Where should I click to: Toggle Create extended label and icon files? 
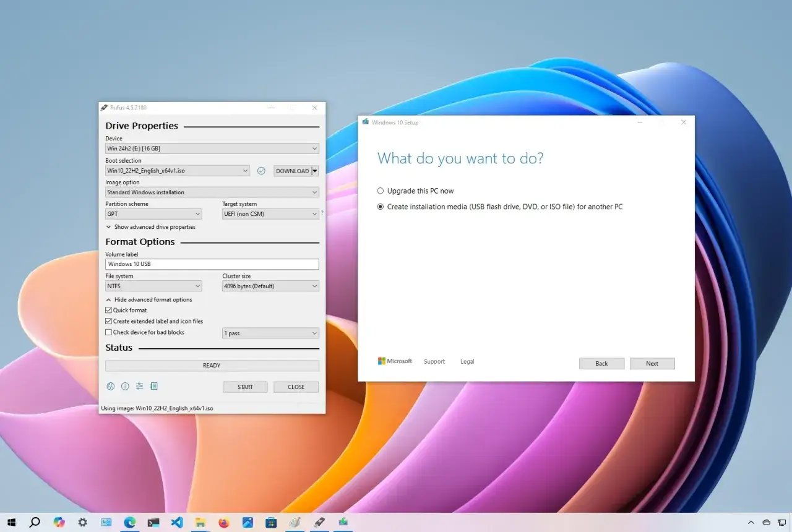pos(109,321)
